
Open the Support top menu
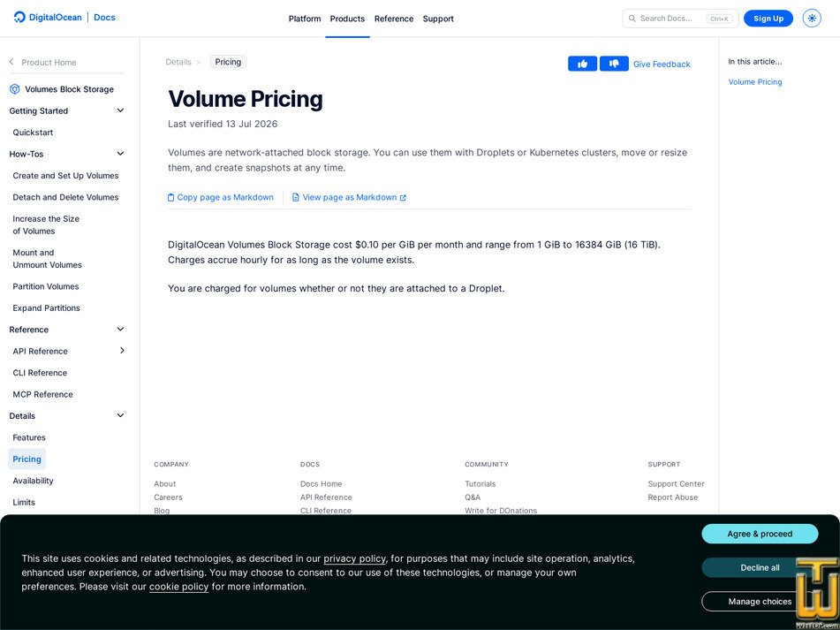click(438, 19)
